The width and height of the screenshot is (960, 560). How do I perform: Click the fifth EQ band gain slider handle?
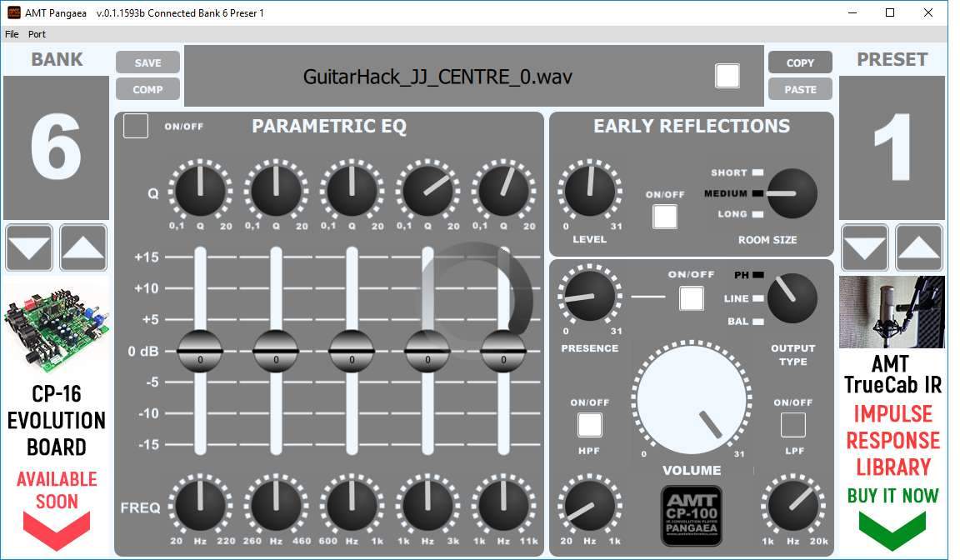click(503, 352)
